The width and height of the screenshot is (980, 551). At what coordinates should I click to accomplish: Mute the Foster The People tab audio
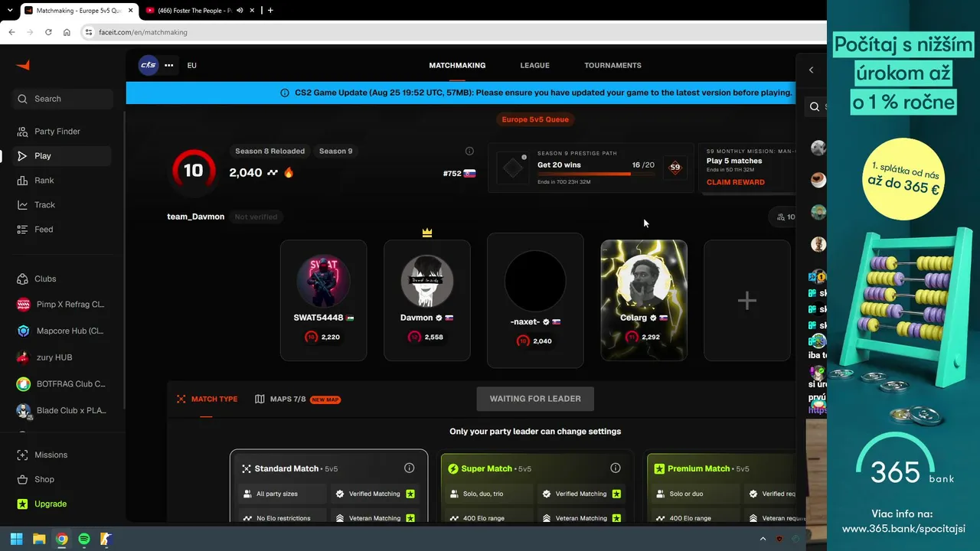[240, 11]
